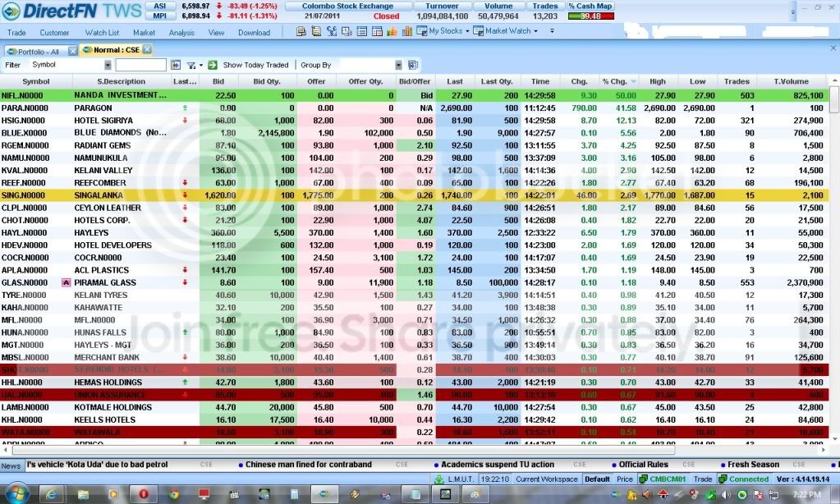Click the green L.M.U.T. download icon in status bar
Screen dimensions: 840x504
439,479
